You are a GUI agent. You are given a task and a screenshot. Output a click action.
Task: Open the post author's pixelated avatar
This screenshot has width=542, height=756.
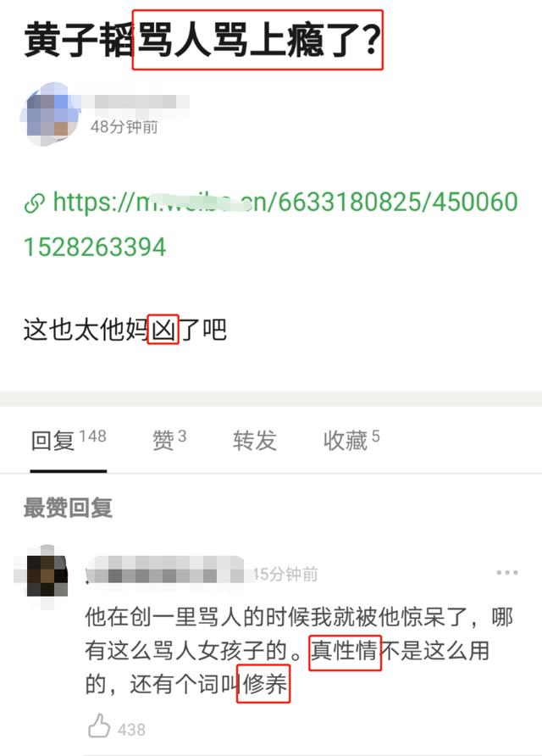48,114
